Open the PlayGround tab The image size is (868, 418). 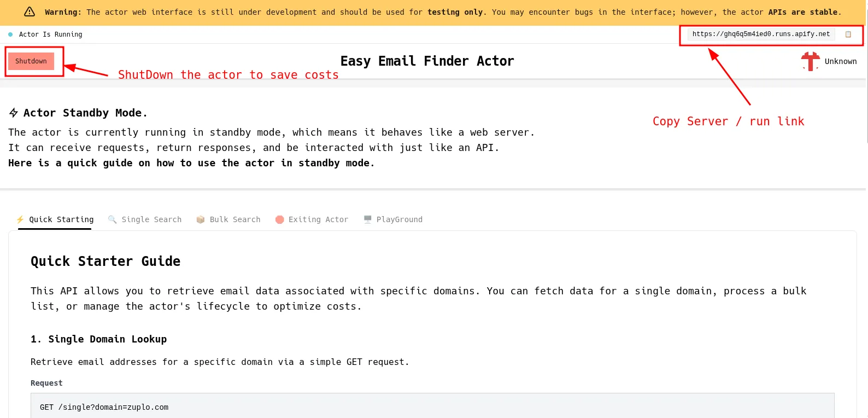click(x=393, y=219)
